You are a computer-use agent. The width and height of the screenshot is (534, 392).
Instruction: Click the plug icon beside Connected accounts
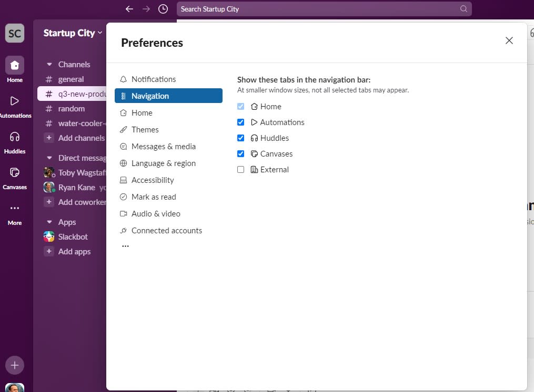123,230
